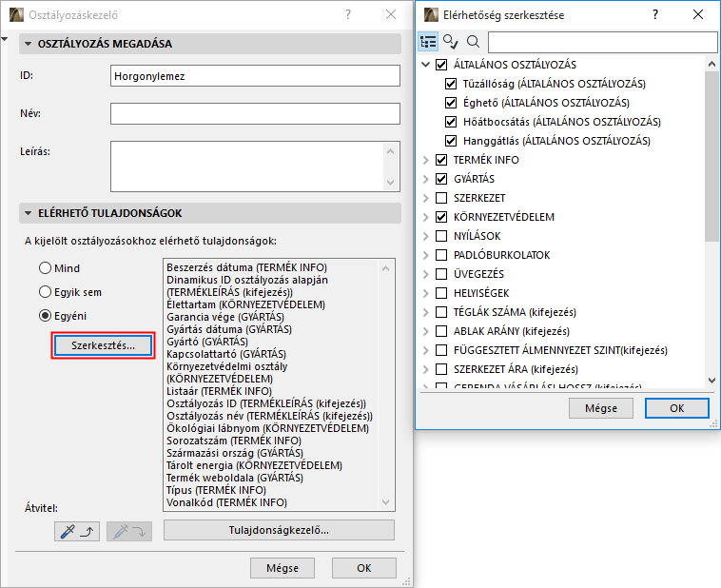The width and height of the screenshot is (721, 588).
Task: Click the pick up eyedropper transfer button
Action: tap(77, 532)
